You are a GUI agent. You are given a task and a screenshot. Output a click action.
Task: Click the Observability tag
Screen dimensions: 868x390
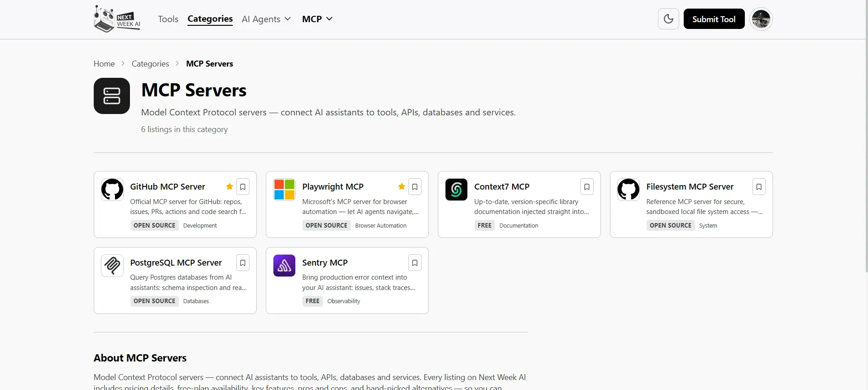click(344, 301)
